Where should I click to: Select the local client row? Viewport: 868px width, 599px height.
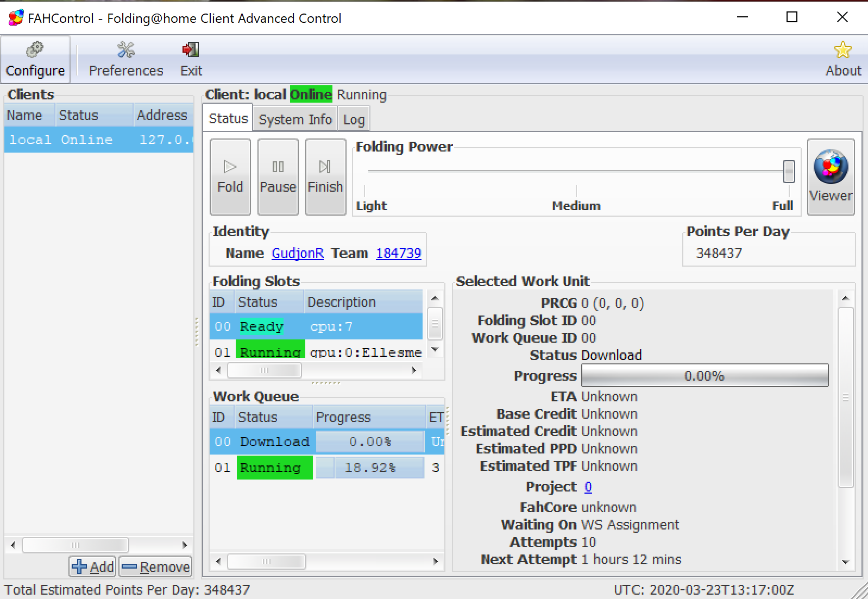(x=98, y=140)
